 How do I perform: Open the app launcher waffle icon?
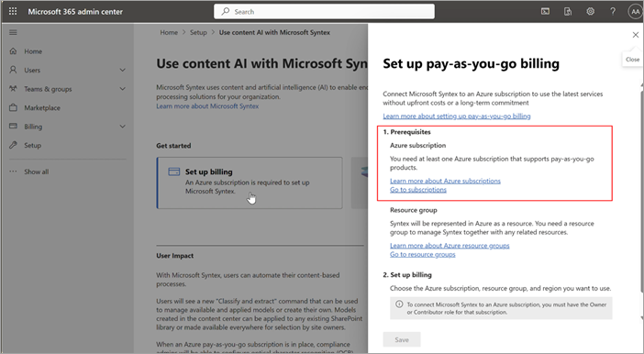[x=13, y=11]
